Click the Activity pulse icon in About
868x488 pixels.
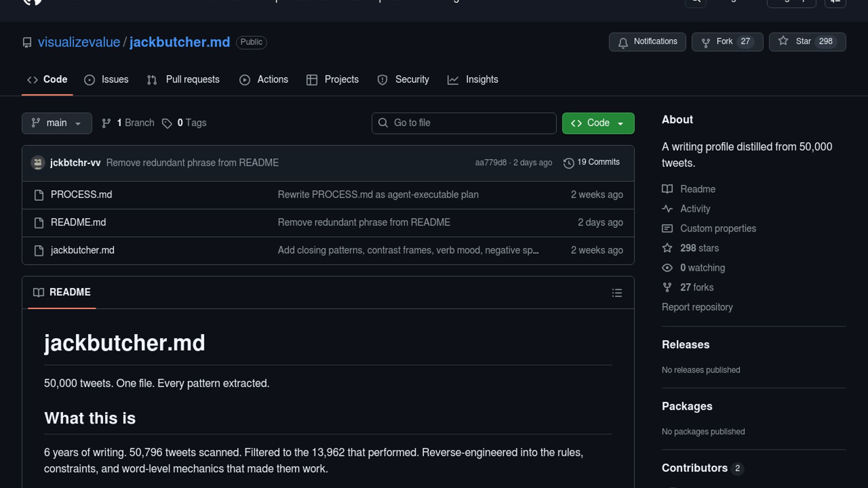click(667, 209)
